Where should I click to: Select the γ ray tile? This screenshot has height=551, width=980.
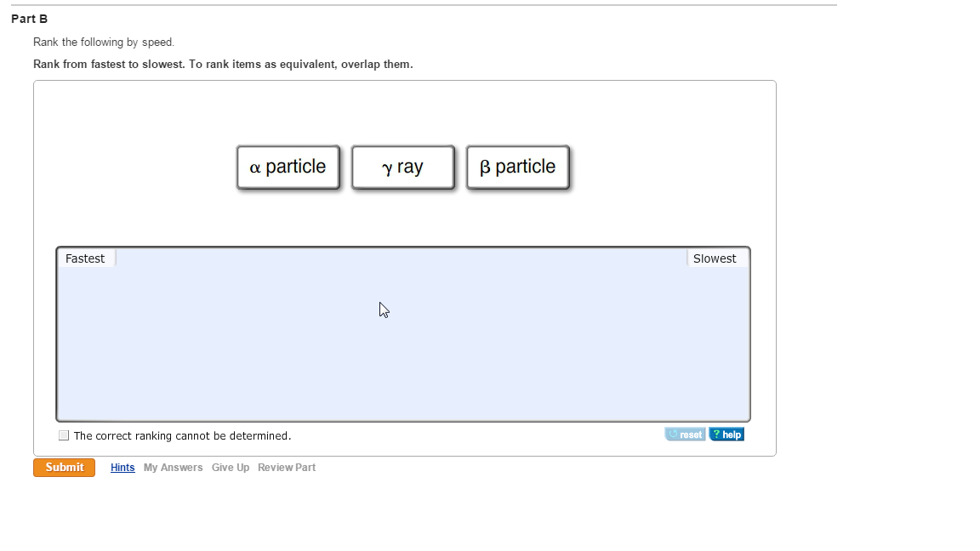402,167
